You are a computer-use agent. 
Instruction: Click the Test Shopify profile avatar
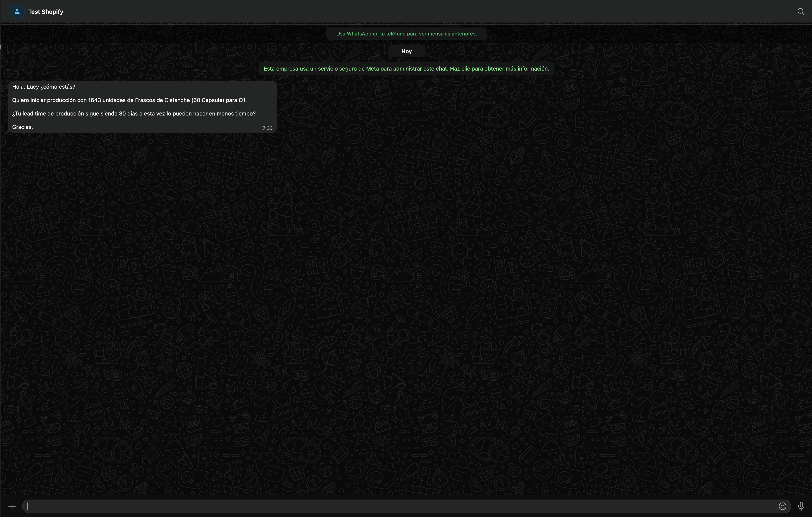click(x=17, y=12)
